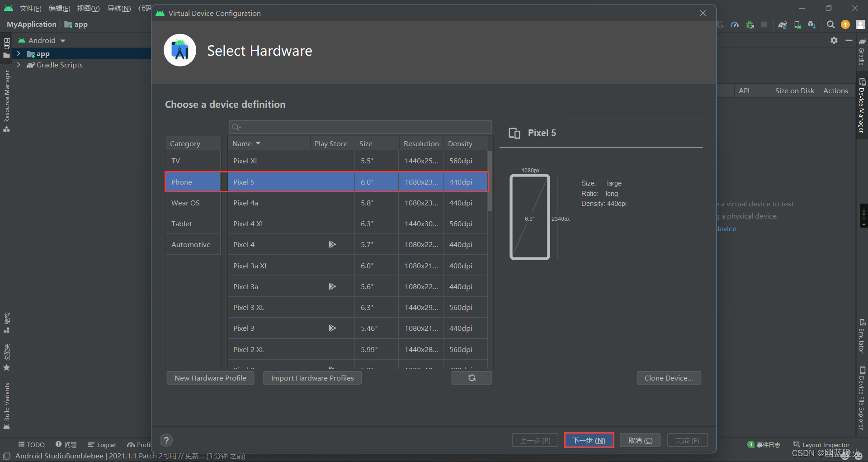Screen dimensions: 868x462
Task: Sort by Play Store column header
Action: tap(332, 143)
